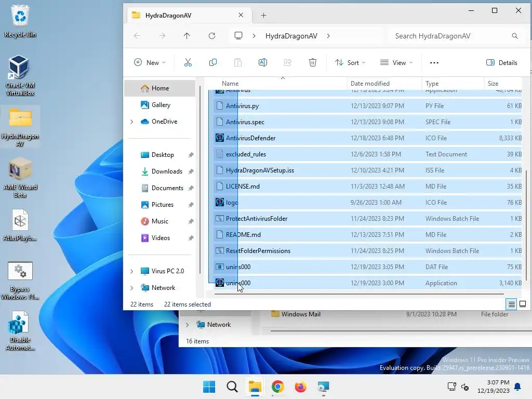Select Oracle VM VirtualBox desktop icon
Viewport: 532px width, 399px height.
[x=20, y=76]
